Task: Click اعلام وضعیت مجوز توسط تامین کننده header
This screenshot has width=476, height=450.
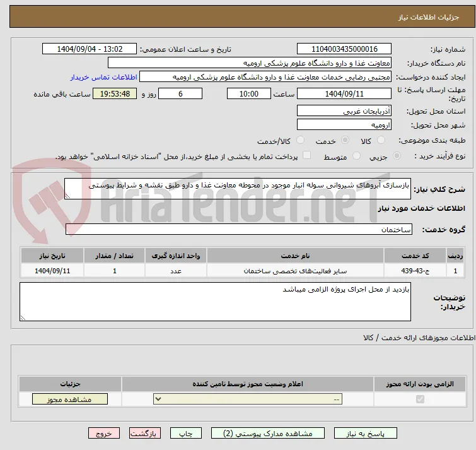Action: click(x=248, y=384)
